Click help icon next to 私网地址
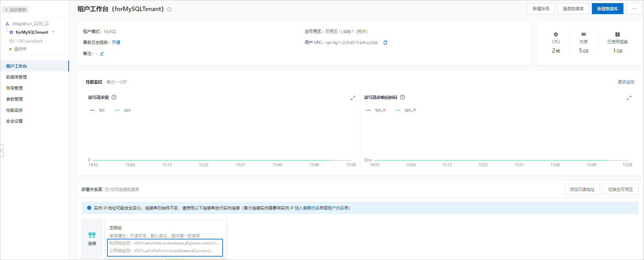Viewport: 644px width, 260px height. (128, 243)
